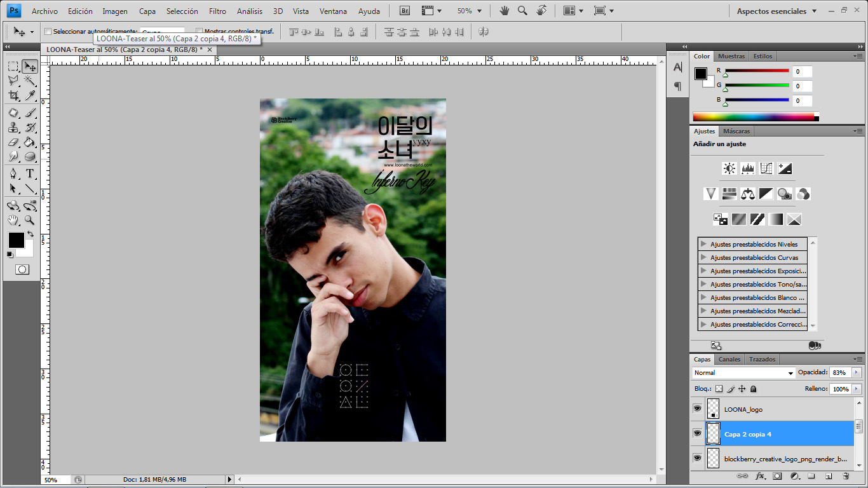Select the Magic Wand tool
This screenshot has height=488, width=868.
pos(30,81)
